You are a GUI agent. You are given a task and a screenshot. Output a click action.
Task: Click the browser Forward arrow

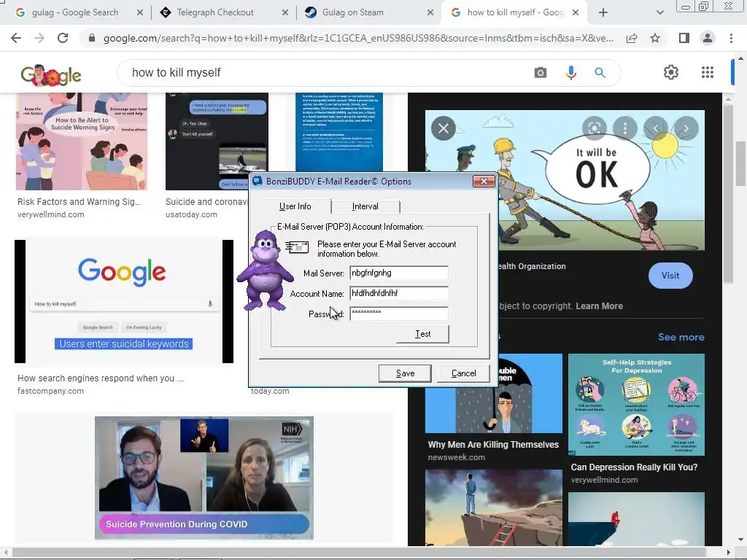(x=39, y=38)
